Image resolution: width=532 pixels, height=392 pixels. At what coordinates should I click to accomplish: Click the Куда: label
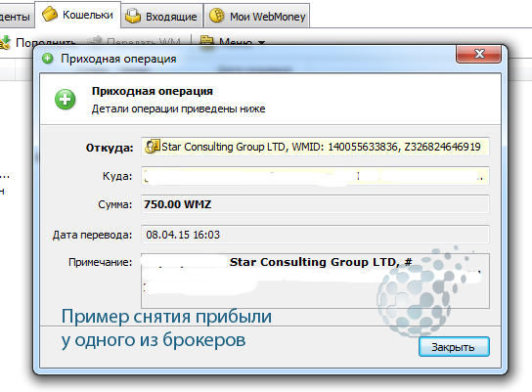(117, 176)
